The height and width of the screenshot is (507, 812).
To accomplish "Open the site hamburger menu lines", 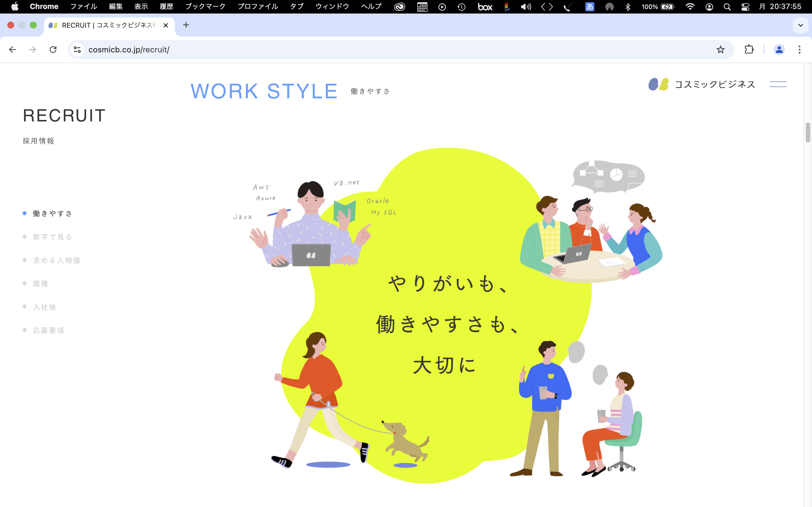I will [x=778, y=84].
